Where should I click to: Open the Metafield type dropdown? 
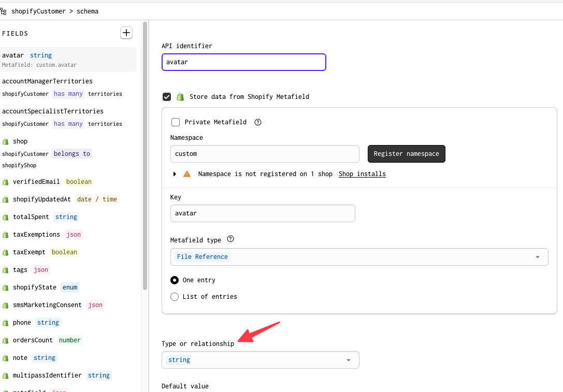pyautogui.click(x=359, y=257)
